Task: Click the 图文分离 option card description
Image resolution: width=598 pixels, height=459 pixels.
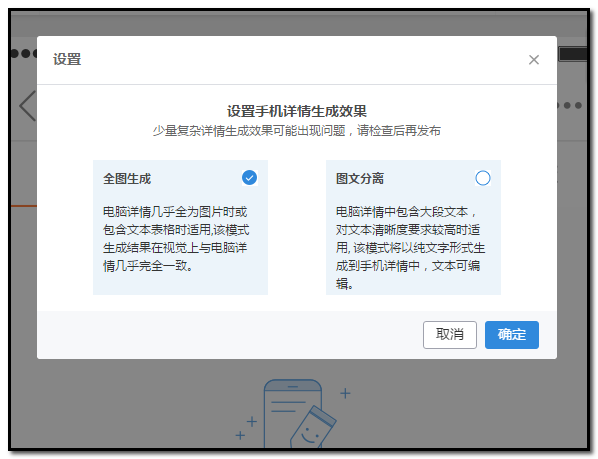Action: (410, 248)
